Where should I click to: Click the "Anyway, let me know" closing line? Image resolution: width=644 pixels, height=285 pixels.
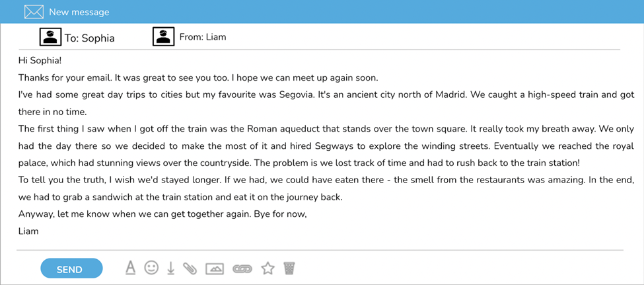pos(162,214)
